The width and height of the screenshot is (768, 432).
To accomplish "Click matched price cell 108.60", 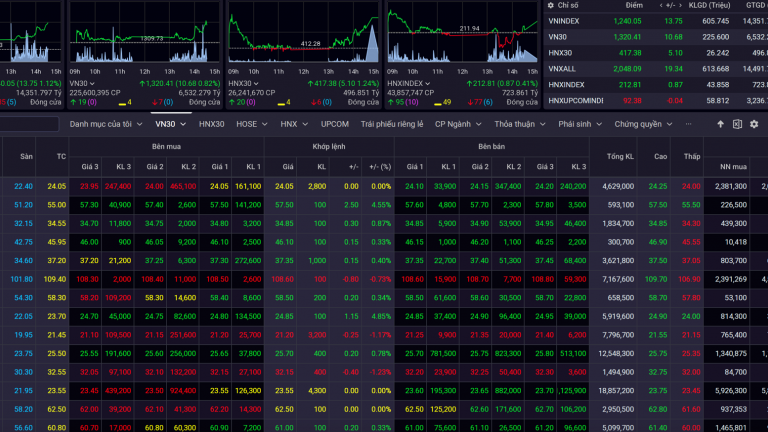I will click(x=283, y=279).
